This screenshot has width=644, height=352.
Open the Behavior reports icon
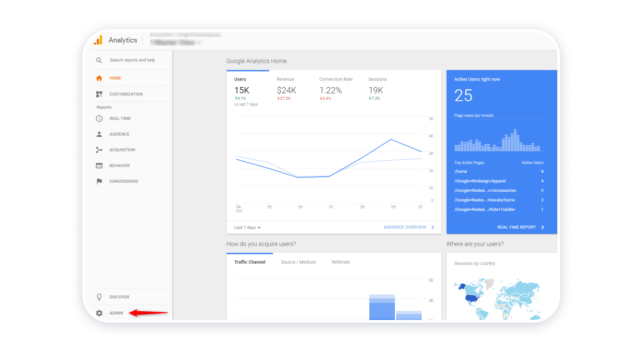coord(99,165)
